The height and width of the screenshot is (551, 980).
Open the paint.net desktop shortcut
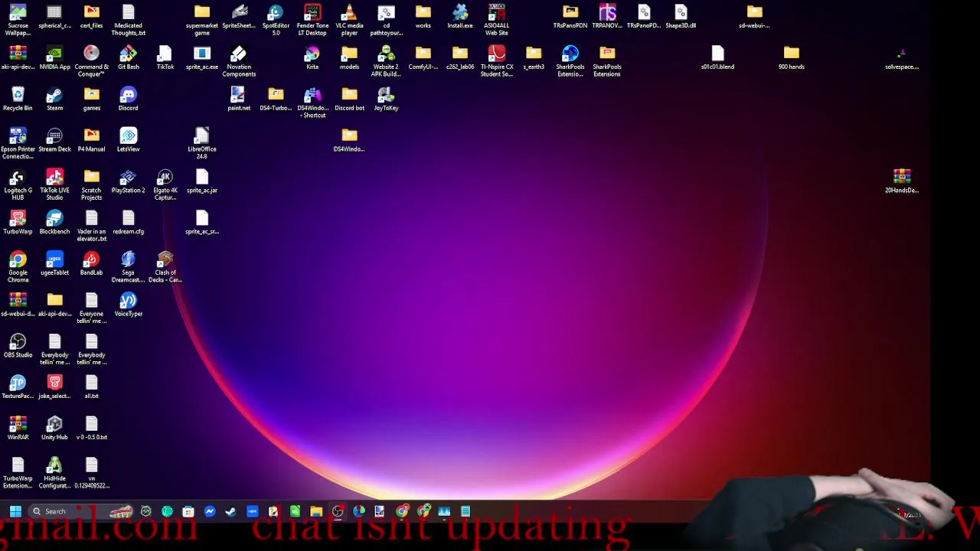239,99
